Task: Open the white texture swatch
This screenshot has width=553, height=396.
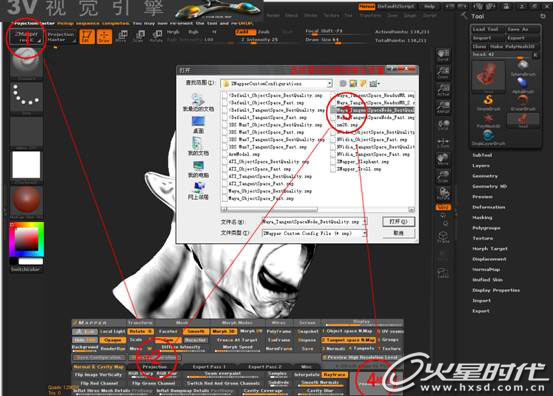Action: 26,165
